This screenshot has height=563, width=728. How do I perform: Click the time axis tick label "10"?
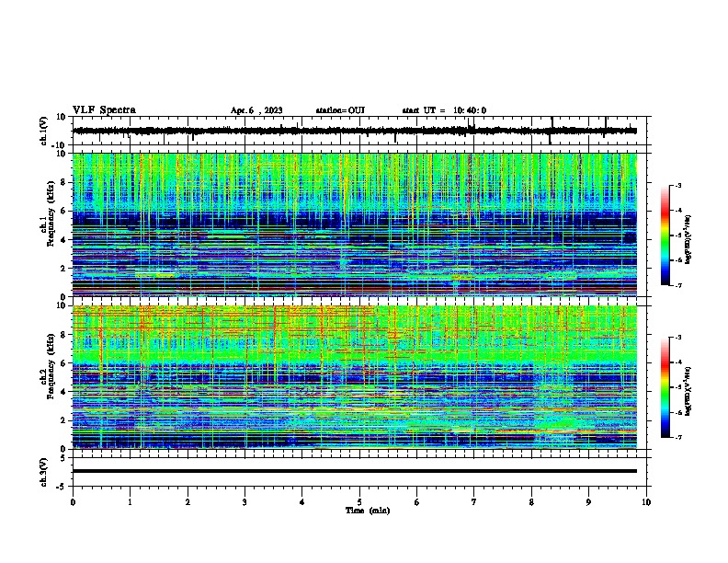[646, 502]
